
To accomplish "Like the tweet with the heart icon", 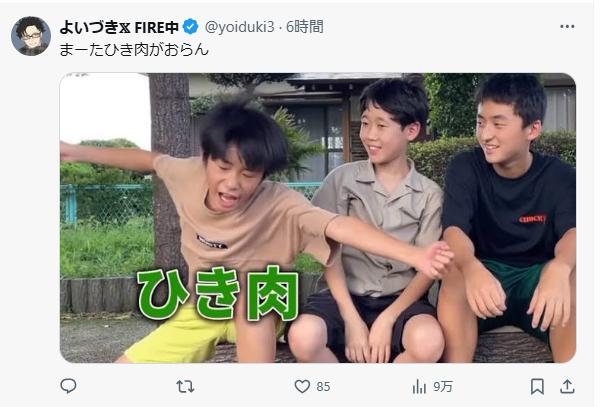I will click(x=302, y=386).
